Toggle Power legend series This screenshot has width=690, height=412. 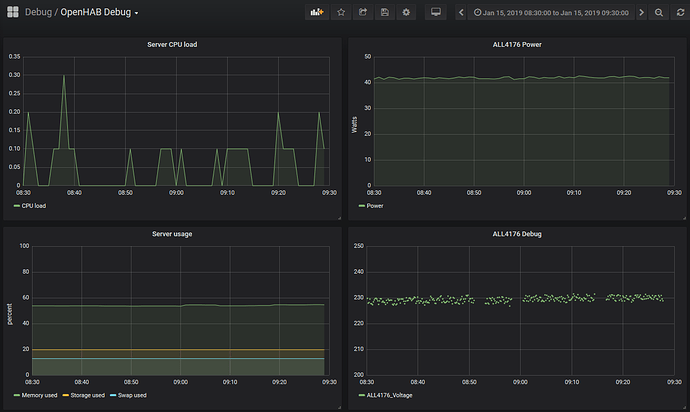pyautogui.click(x=375, y=206)
